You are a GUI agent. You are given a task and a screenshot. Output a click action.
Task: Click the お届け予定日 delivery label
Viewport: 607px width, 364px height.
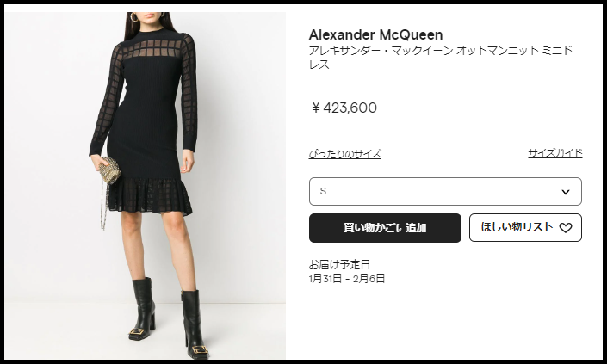[339, 264]
